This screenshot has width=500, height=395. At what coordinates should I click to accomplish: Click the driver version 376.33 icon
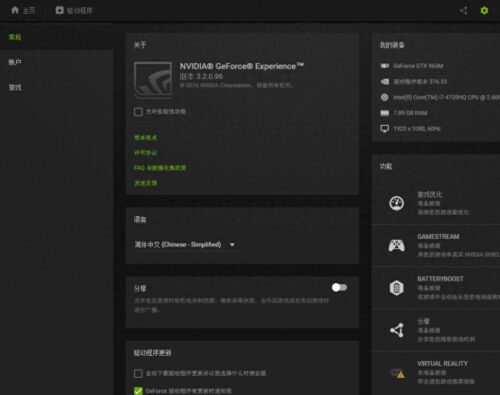coord(385,82)
